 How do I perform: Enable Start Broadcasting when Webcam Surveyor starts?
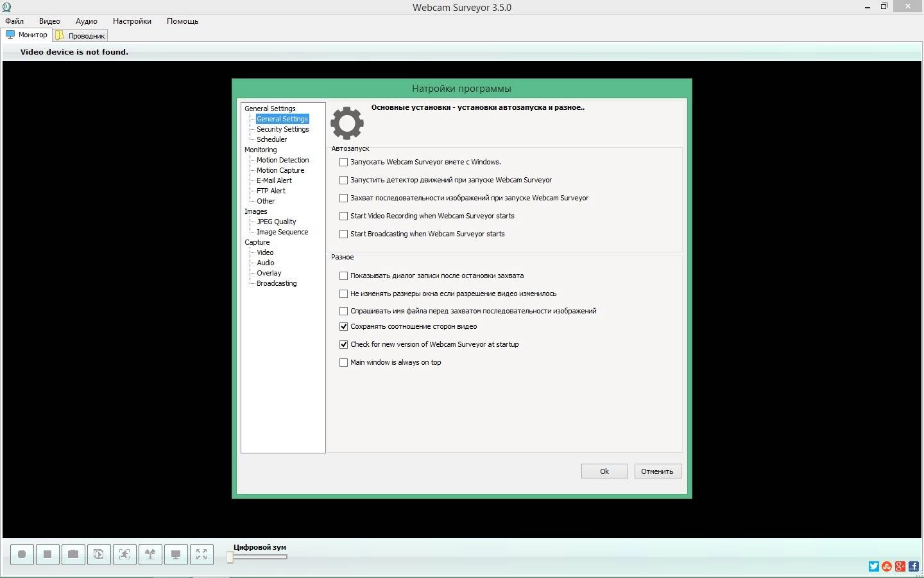click(x=343, y=234)
